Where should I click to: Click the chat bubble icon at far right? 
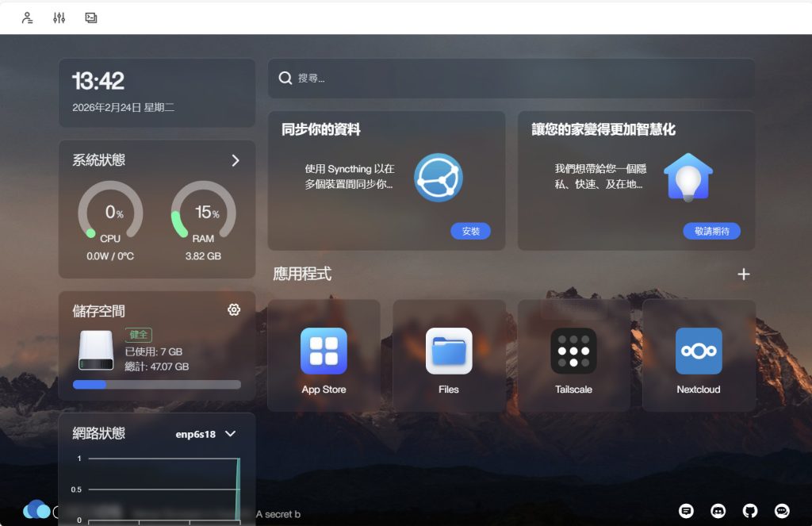pos(783,511)
